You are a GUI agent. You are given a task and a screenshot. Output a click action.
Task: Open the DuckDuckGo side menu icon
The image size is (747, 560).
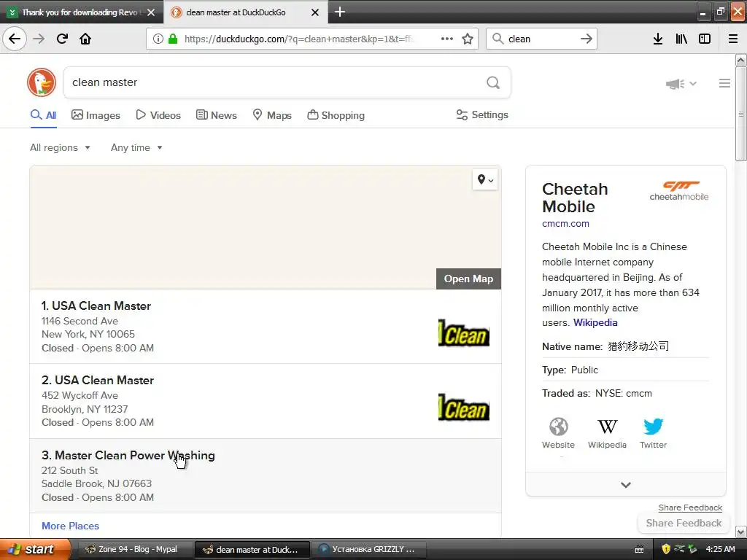coord(724,83)
